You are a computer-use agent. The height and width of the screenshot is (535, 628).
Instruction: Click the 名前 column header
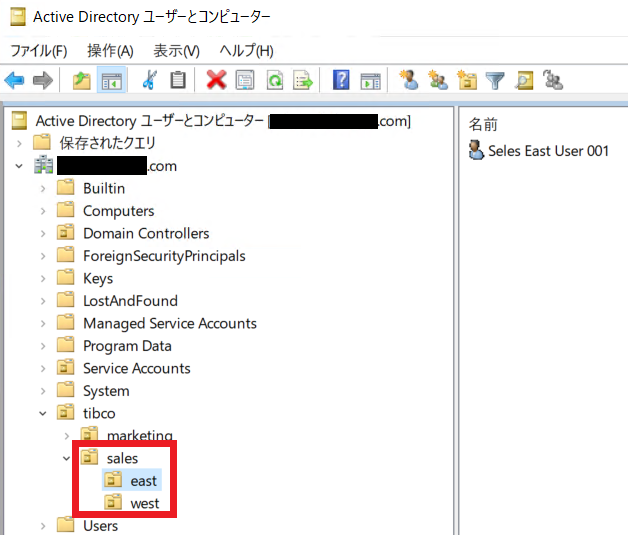[483, 125]
